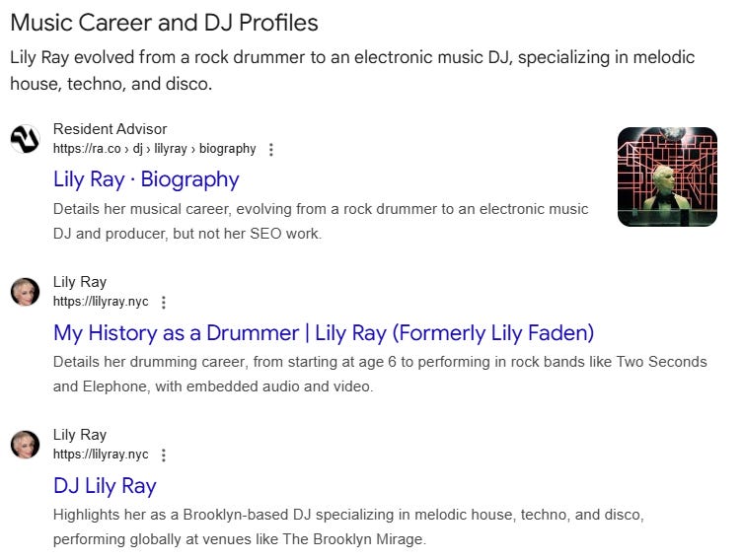Click the Music Career and DJ Profiles heading
This screenshot has width=743, height=560.
164,23
